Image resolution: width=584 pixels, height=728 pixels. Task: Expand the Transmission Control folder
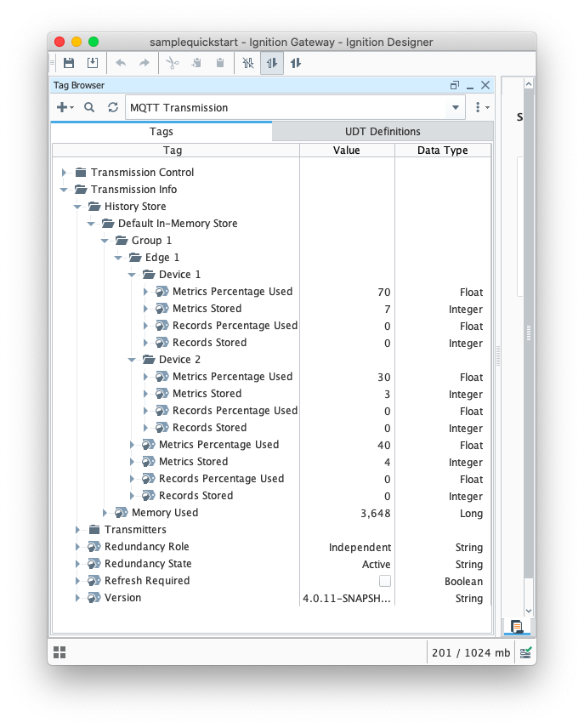point(64,173)
